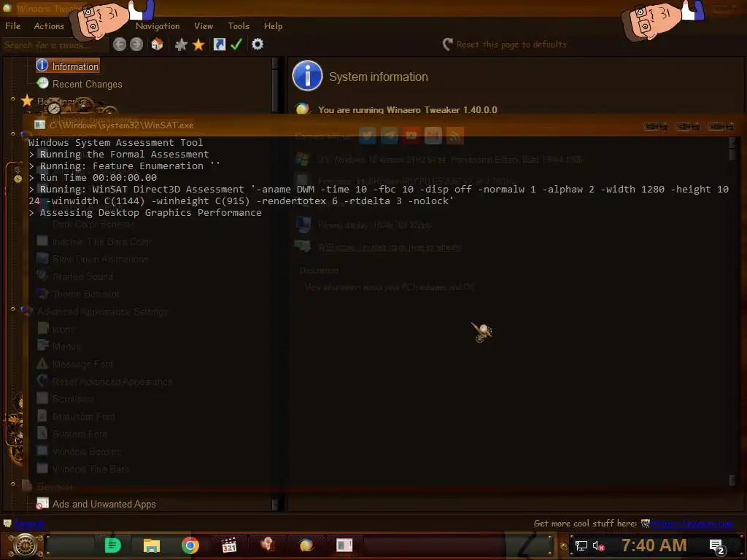Image resolution: width=747 pixels, height=560 pixels.
Task: Click 'Run Time 00:00:00.00' console line
Action: coord(98,178)
